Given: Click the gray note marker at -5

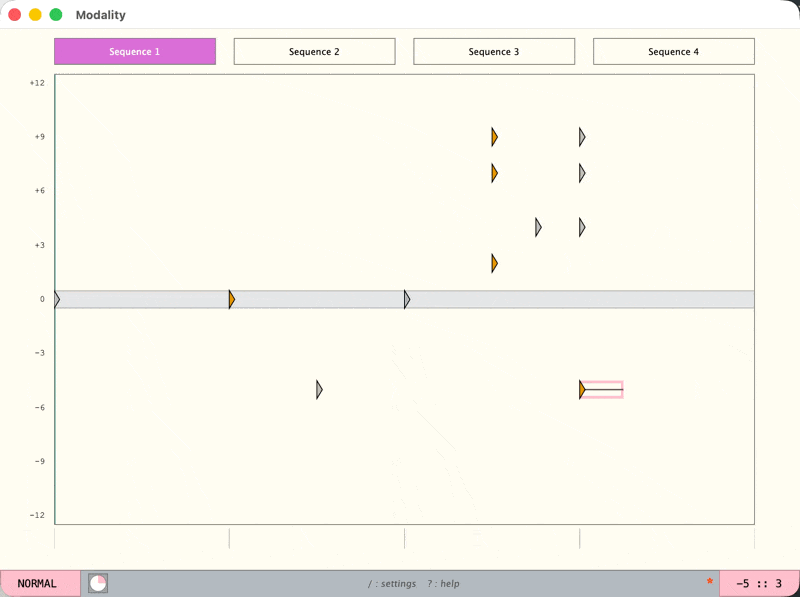Looking at the screenshot, I should pyautogui.click(x=319, y=390).
